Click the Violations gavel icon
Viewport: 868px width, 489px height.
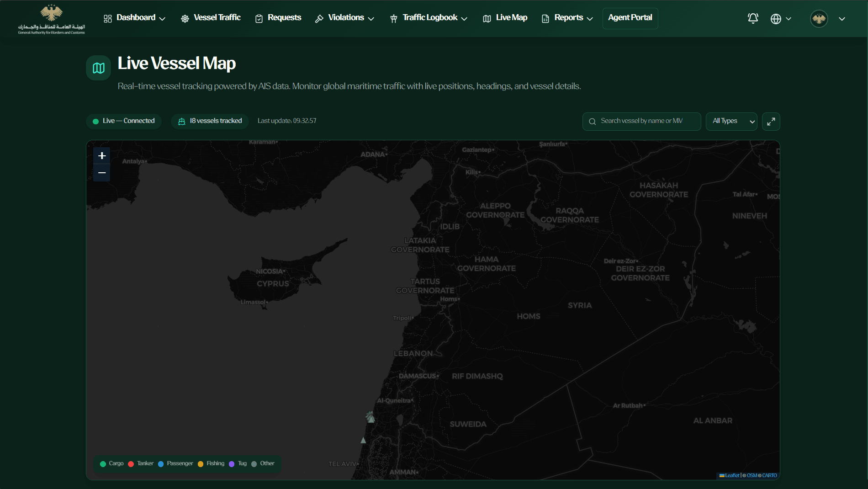coord(319,19)
